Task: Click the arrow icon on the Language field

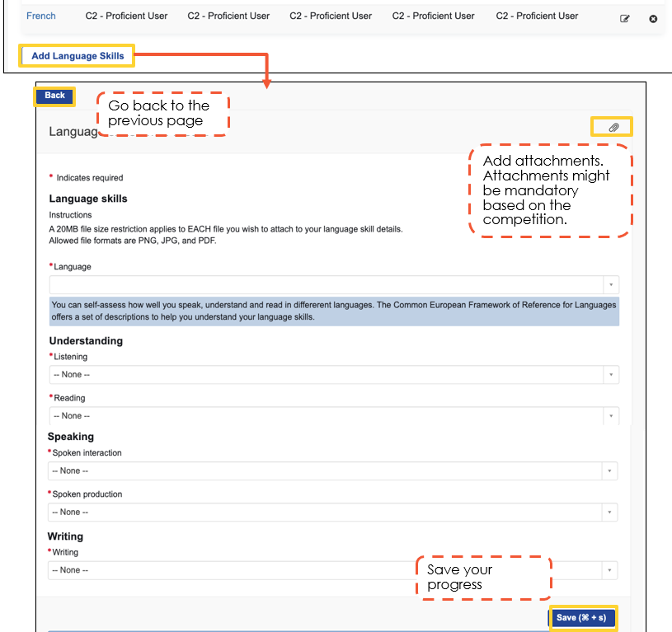Action: [x=611, y=285]
